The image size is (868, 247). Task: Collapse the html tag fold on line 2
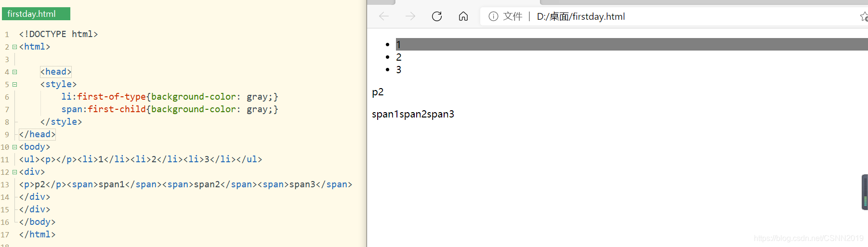(x=14, y=47)
